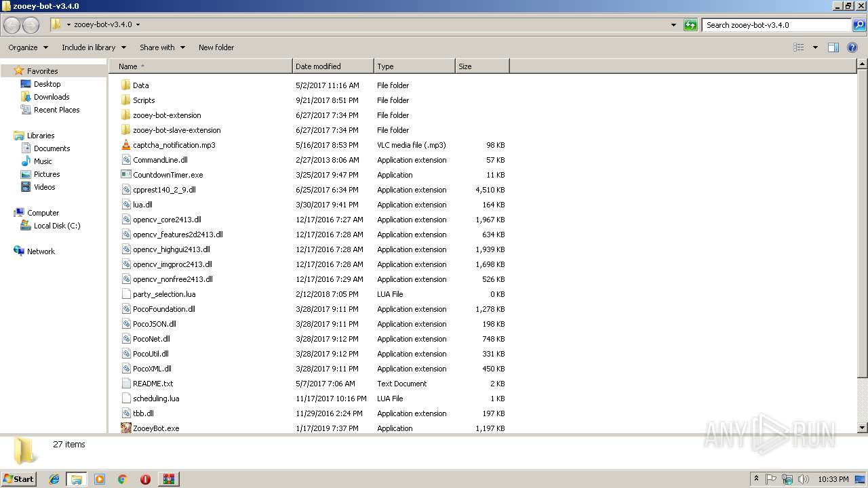Open the Data folder icon
Screen dimensions: 868x488
[x=125, y=85]
